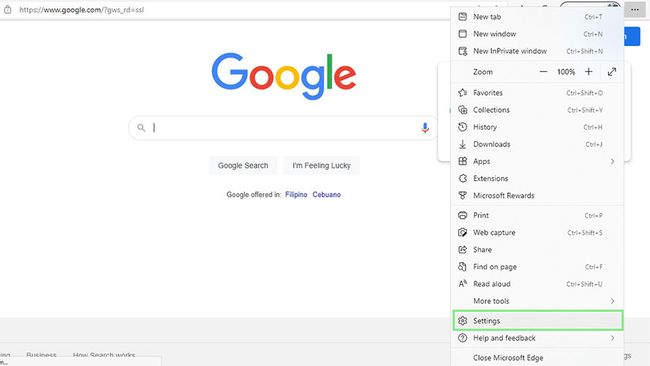
Task: Click the Collections icon
Action: (x=463, y=110)
